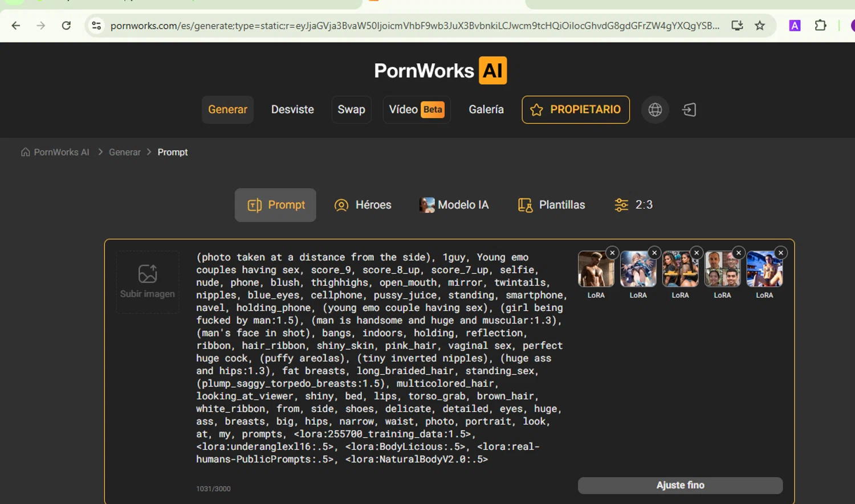The width and height of the screenshot is (855, 504).
Task: Click the install app icon in address bar
Action: pyautogui.click(x=737, y=26)
